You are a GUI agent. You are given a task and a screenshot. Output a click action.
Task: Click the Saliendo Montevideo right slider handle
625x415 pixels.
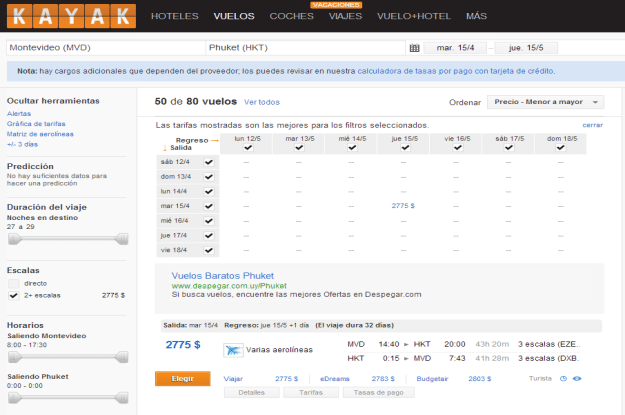click(x=122, y=357)
